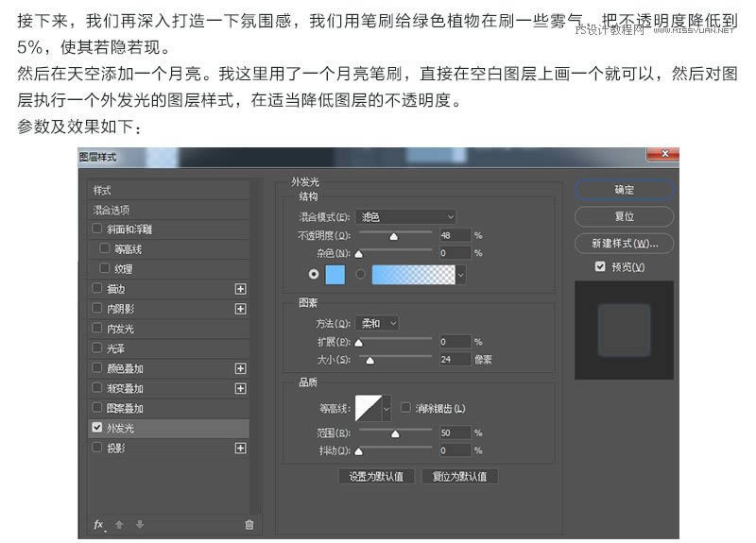
Task: Toggle the 预览 preview checkbox
Action: (600, 267)
